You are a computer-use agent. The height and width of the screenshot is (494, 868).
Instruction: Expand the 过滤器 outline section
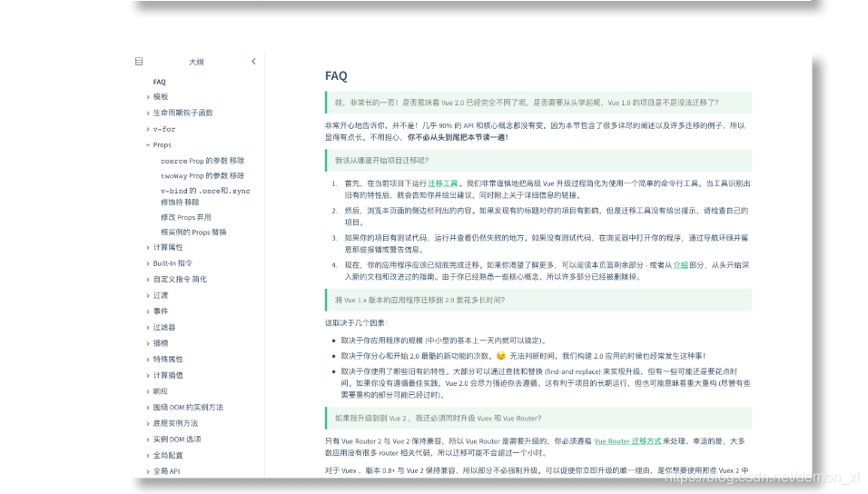[148, 328]
